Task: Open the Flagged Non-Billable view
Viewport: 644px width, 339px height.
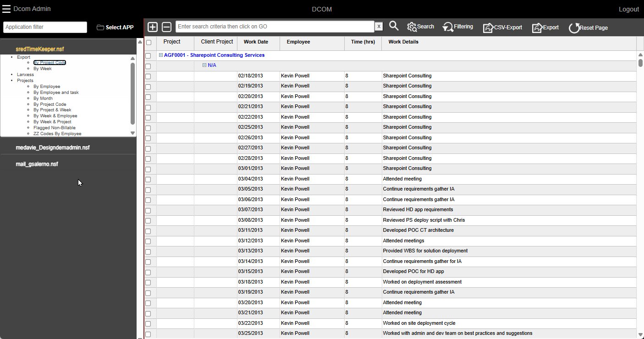Action: (55, 128)
